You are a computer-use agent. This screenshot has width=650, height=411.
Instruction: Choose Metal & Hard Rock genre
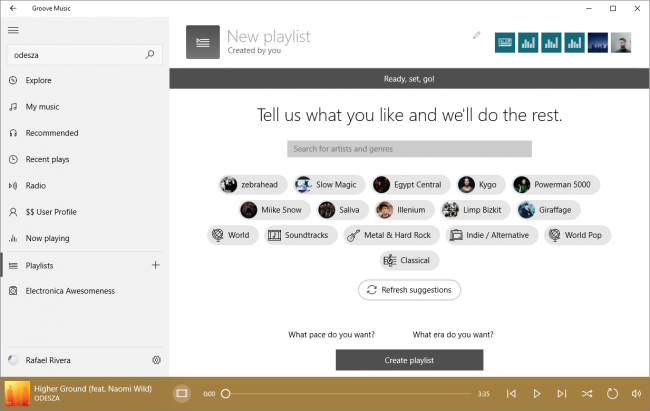click(x=391, y=235)
